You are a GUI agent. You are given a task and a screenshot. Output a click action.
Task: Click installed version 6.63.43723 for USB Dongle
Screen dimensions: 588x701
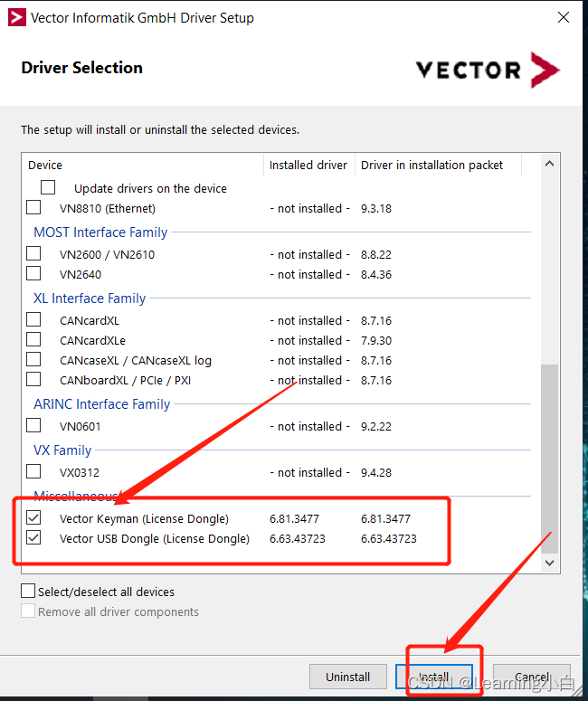point(298,539)
